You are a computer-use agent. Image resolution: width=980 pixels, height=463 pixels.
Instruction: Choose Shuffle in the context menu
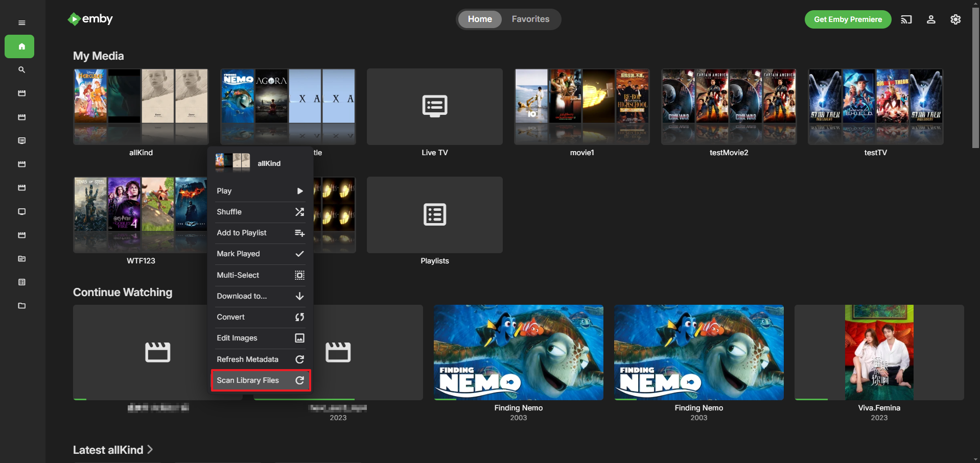260,212
